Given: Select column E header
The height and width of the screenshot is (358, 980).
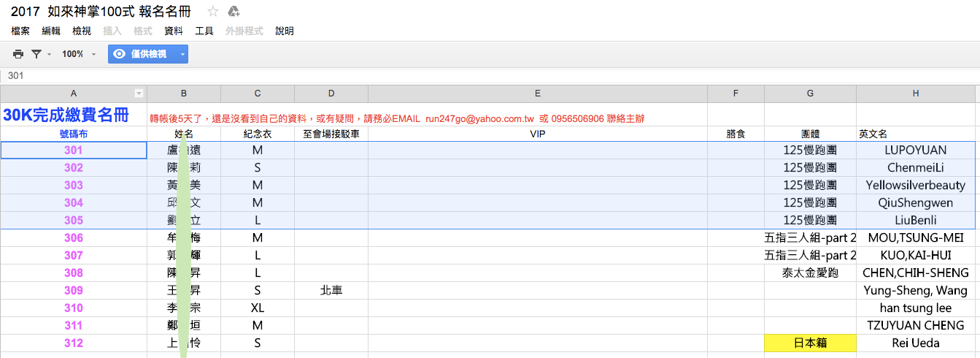Looking at the screenshot, I should (537, 94).
